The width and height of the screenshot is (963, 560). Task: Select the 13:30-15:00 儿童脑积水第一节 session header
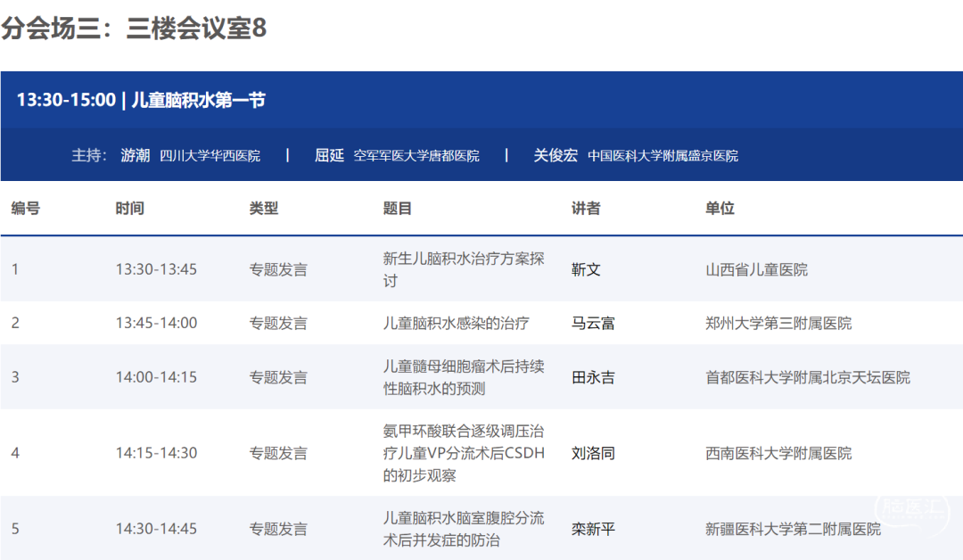pos(141,100)
